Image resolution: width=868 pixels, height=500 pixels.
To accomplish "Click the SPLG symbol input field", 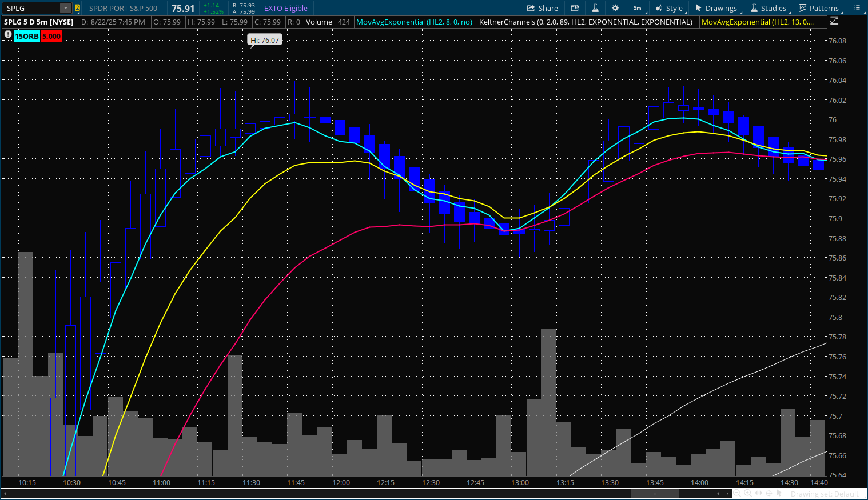I will pos(31,8).
